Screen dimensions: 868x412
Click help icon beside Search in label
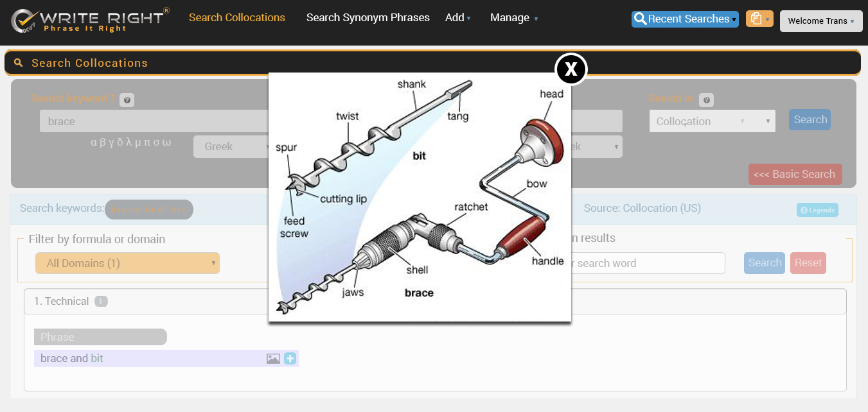click(x=706, y=100)
